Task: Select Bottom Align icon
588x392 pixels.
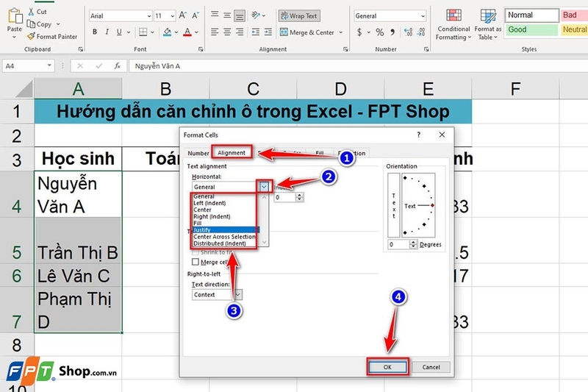Action: pyautogui.click(x=240, y=15)
